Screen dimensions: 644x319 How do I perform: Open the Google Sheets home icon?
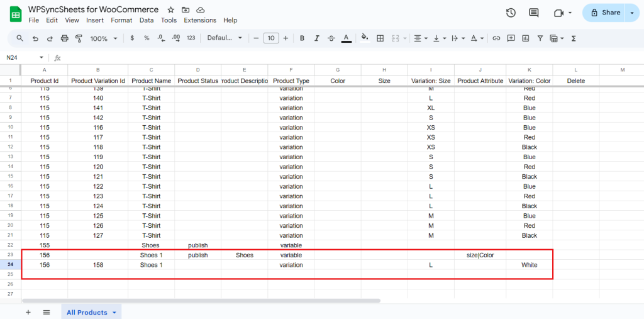point(16,15)
